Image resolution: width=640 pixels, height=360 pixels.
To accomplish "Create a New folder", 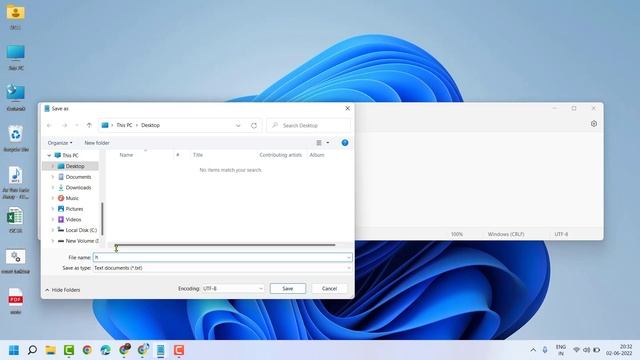I will pyautogui.click(x=97, y=143).
